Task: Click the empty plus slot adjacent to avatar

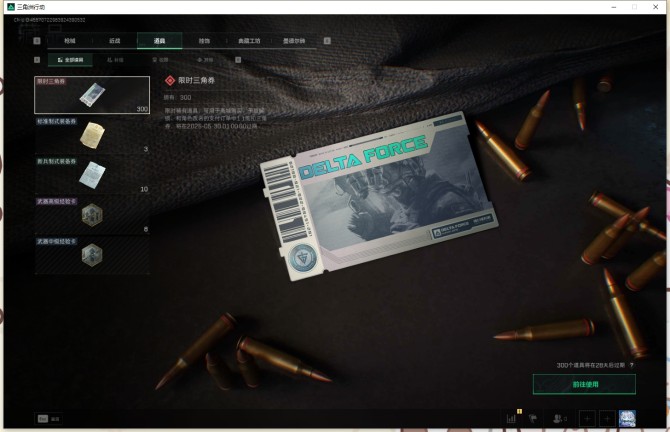Action: [x=607, y=419]
